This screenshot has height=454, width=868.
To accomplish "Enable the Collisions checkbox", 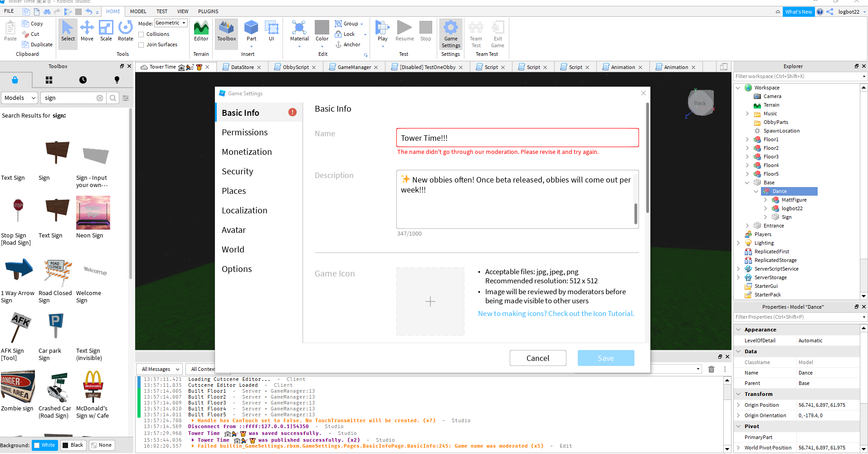I will (141, 35).
